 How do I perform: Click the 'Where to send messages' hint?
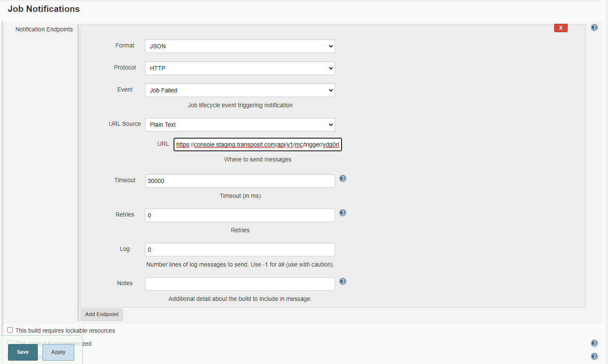(x=258, y=159)
